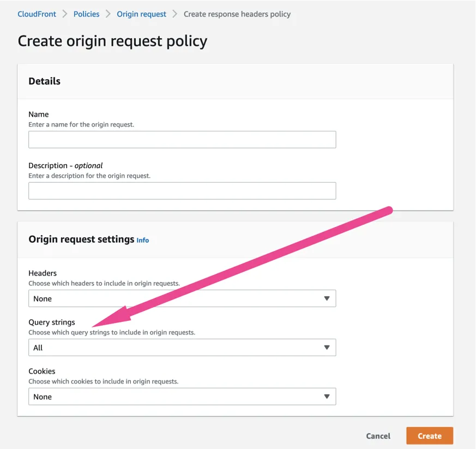476x449 pixels.
Task: Click the Headers dropdown arrow icon
Action: point(327,298)
